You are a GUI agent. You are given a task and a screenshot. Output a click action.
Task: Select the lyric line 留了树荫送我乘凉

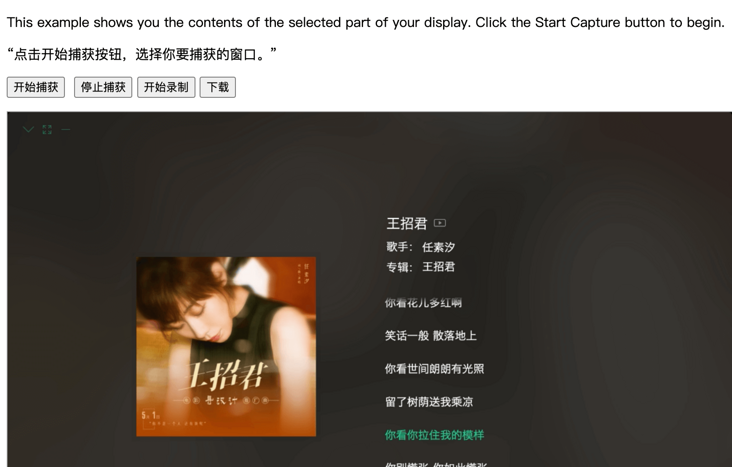[429, 402]
